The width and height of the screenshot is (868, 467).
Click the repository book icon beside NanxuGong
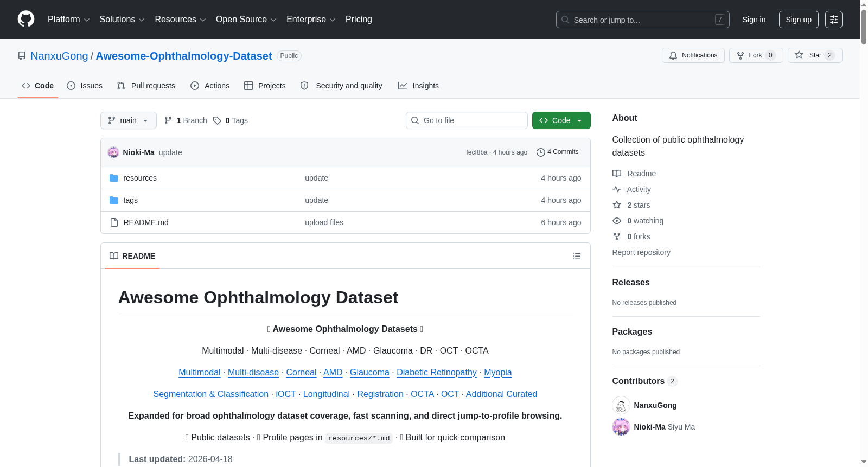(22, 56)
